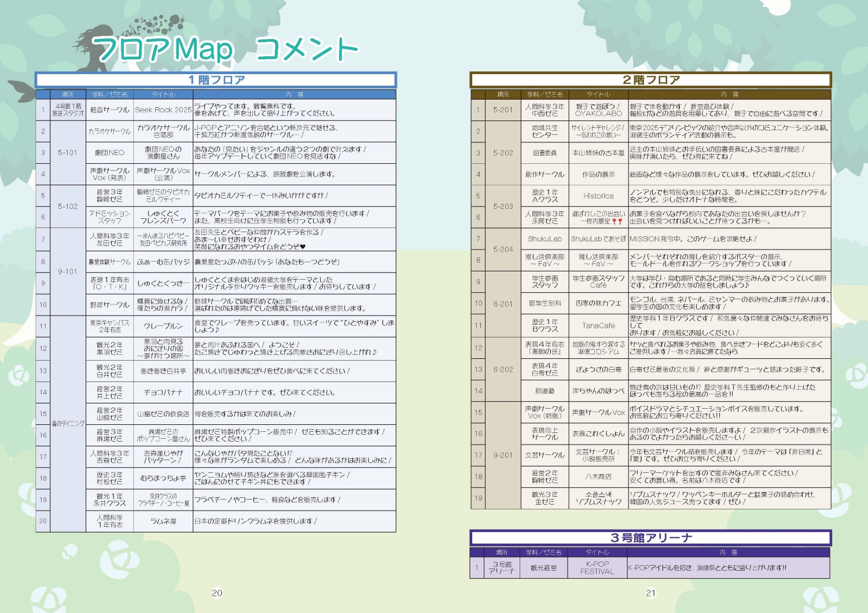Image resolution: width=868 pixels, height=613 pixels.
Task: Click the "創作サークル" cell
Action: pos(545,174)
